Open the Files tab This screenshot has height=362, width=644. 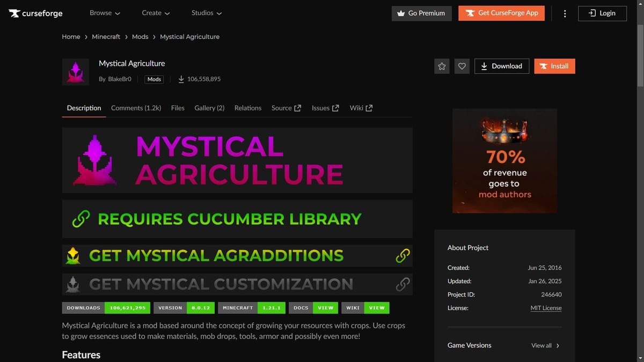point(177,108)
